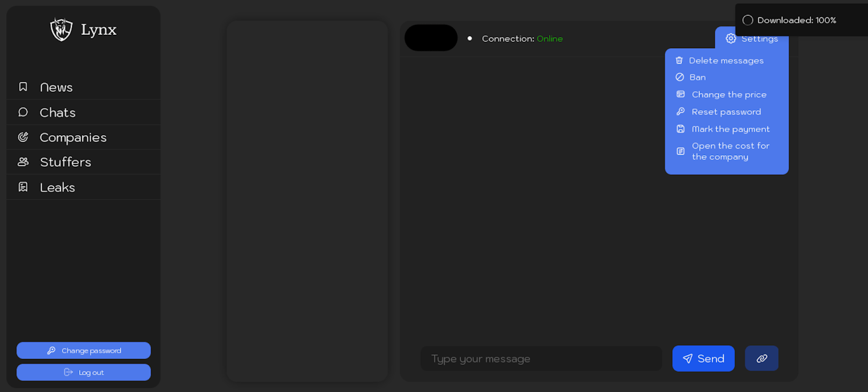The image size is (868, 392).
Task: Click the trash icon next to Delete messages
Action: tap(679, 60)
